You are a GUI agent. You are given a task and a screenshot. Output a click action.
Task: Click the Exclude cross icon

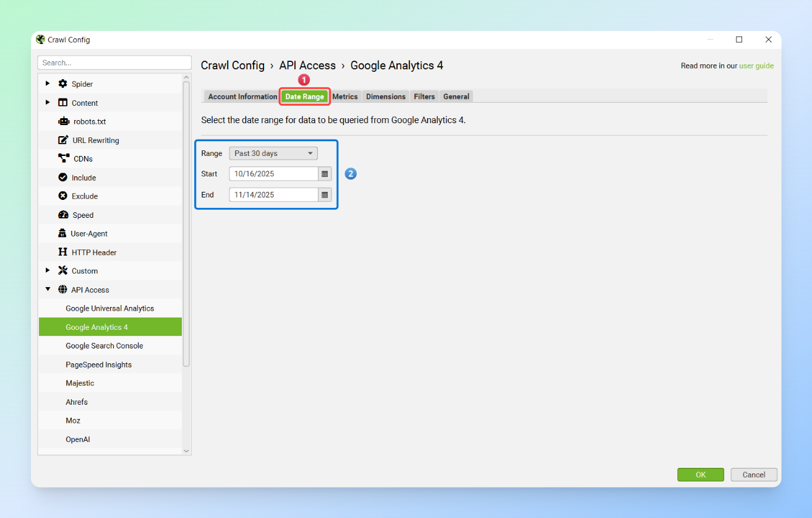pyautogui.click(x=62, y=196)
